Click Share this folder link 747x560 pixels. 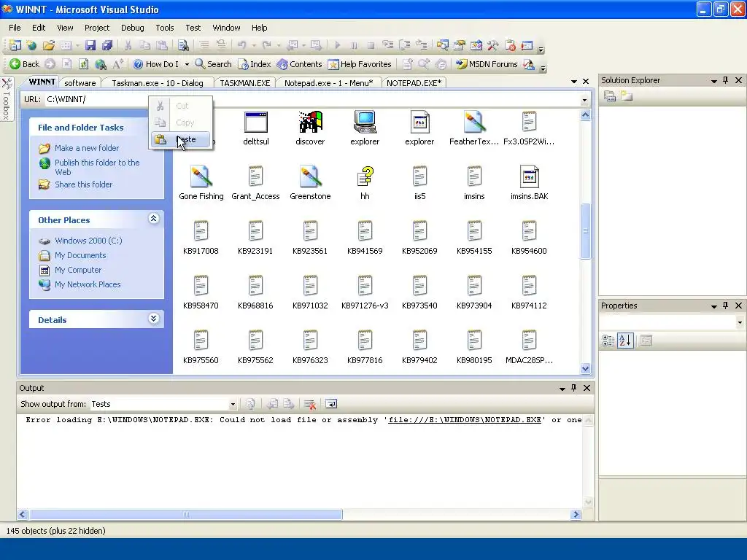pyautogui.click(x=83, y=184)
